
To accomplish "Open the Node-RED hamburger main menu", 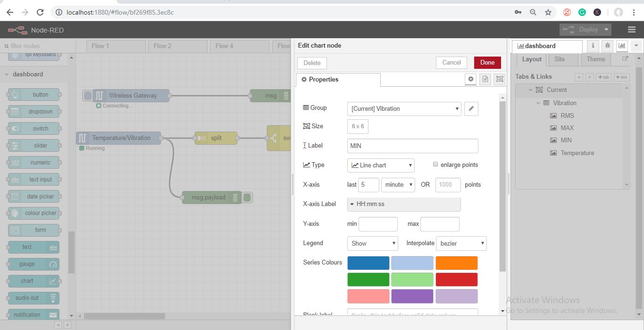I will coord(632,30).
